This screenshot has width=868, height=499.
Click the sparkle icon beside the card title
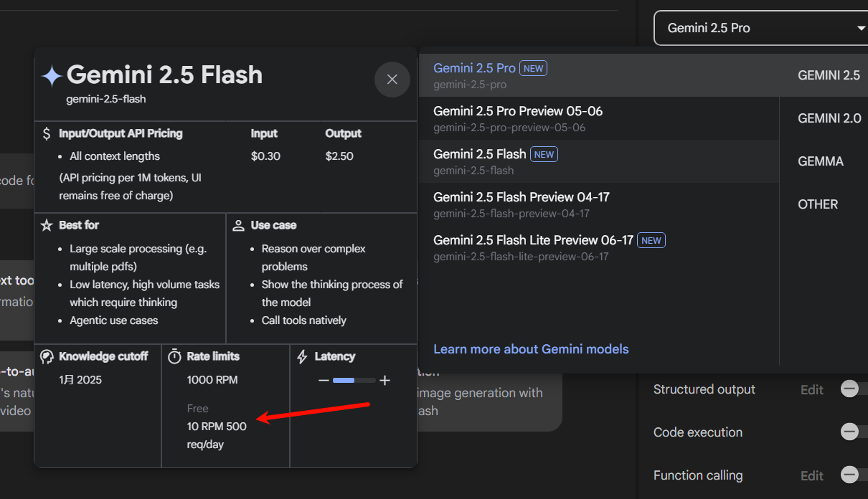pyautogui.click(x=52, y=76)
